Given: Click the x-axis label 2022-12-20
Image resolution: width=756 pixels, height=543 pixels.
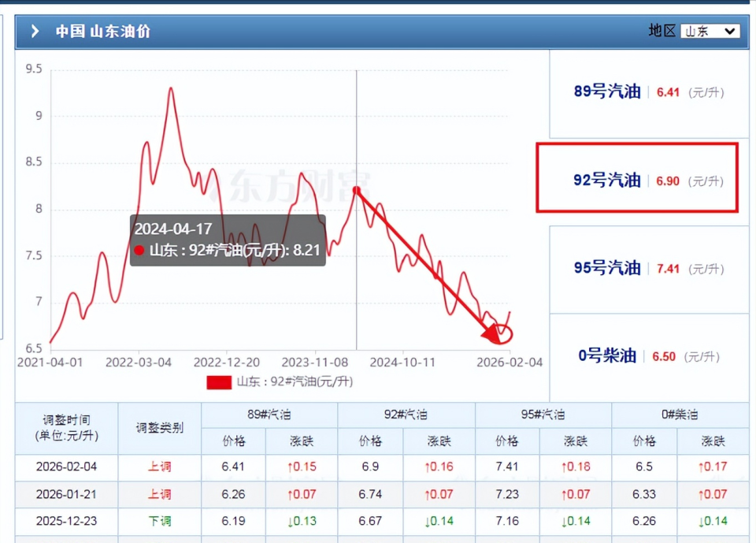Looking at the screenshot, I should coord(227,362).
